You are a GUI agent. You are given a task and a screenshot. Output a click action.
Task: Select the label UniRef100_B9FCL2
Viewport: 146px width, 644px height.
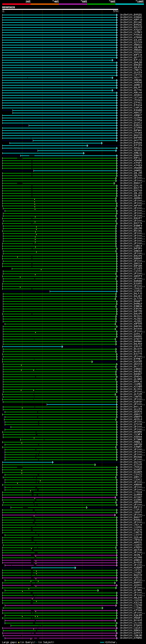pyautogui.click(x=131, y=158)
